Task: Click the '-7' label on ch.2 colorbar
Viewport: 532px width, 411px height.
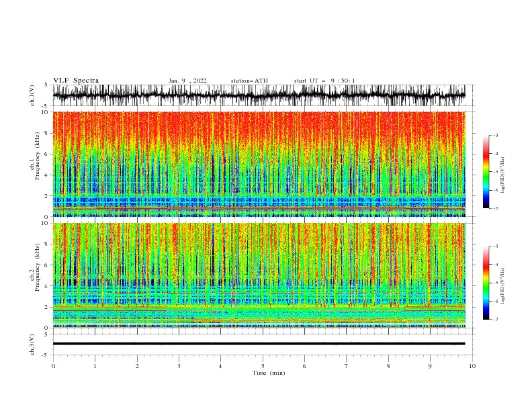Action: point(495,319)
